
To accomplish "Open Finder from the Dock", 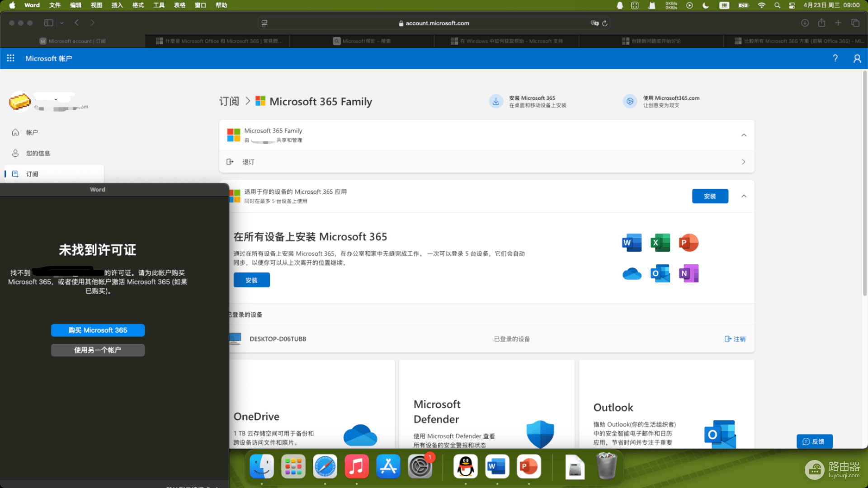I will (262, 466).
